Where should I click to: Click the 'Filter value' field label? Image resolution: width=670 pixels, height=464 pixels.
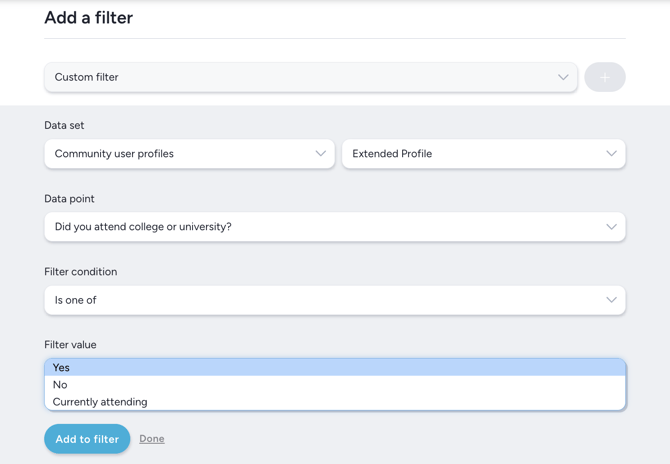[x=70, y=345]
